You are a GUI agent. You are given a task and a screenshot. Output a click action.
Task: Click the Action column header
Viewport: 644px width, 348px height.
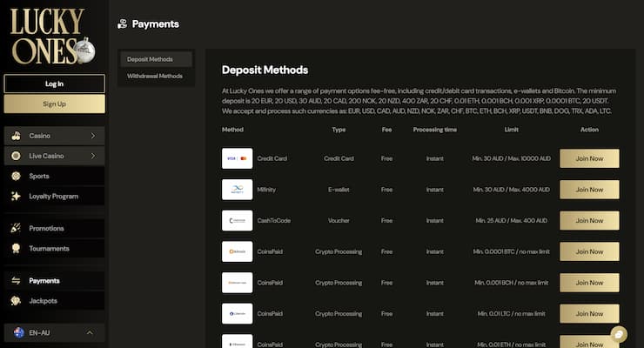589,130
